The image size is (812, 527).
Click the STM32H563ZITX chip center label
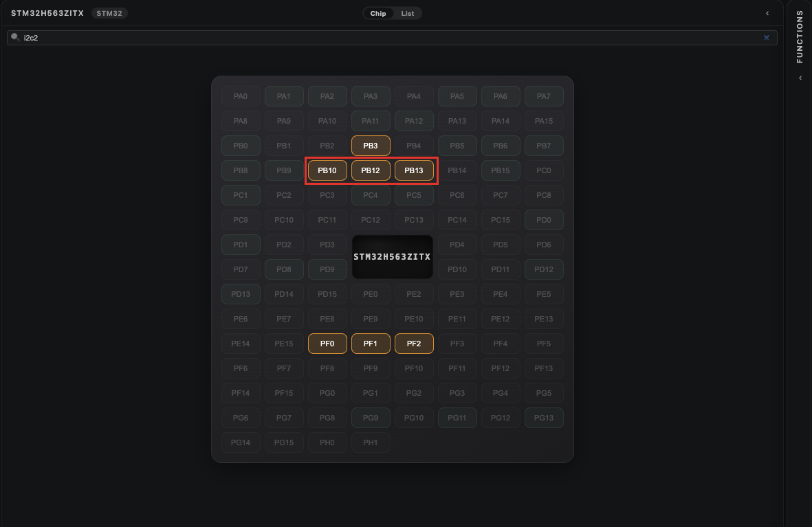[392, 257]
